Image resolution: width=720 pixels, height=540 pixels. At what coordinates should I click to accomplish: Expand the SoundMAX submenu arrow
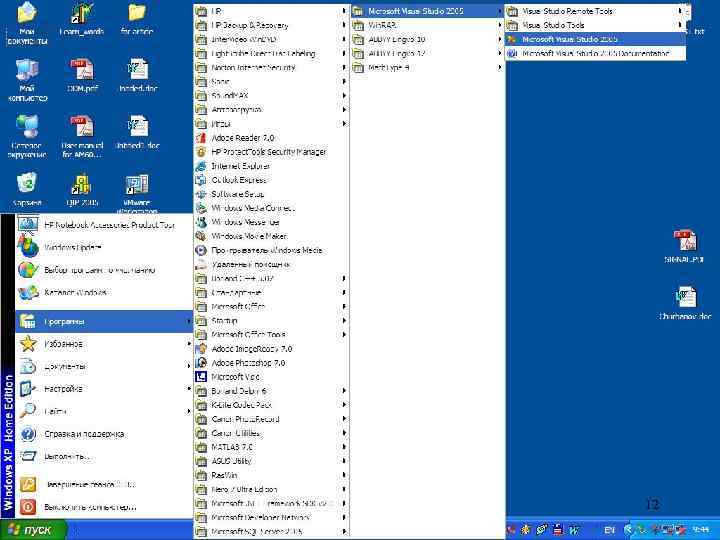tap(344, 96)
